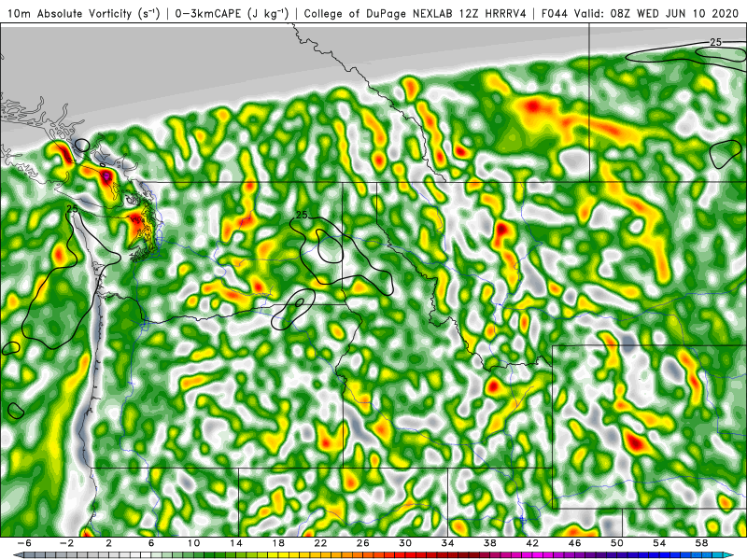Click the '25' contour label in the map's center-left interior

[302, 215]
